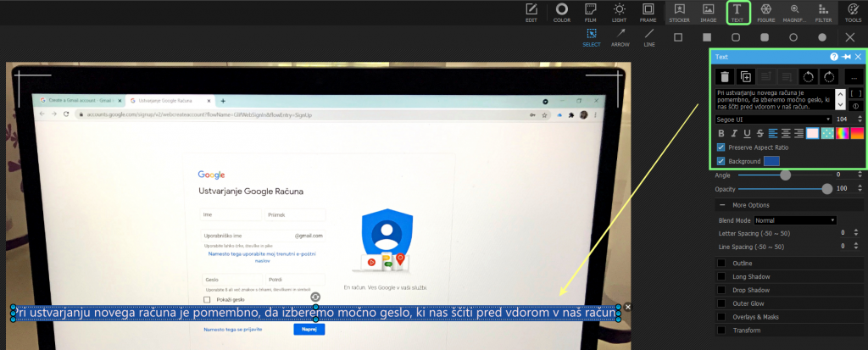Pick the filled circle shape

point(822,37)
